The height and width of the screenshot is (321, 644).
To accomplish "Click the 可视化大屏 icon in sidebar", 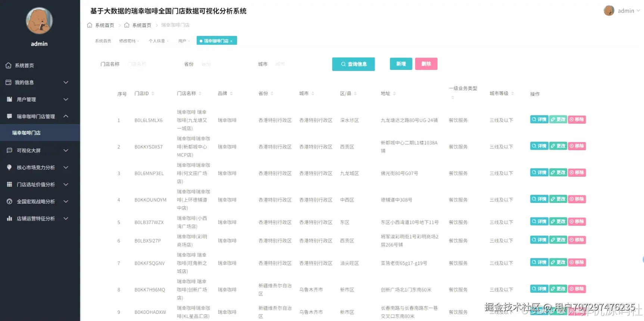I will coord(9,150).
